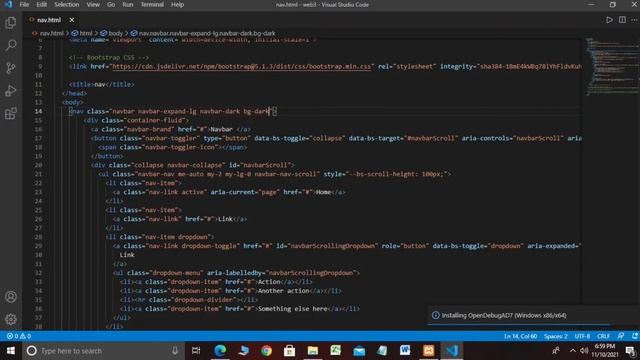
Task: Click html in the breadcrumb
Action: tap(86, 33)
